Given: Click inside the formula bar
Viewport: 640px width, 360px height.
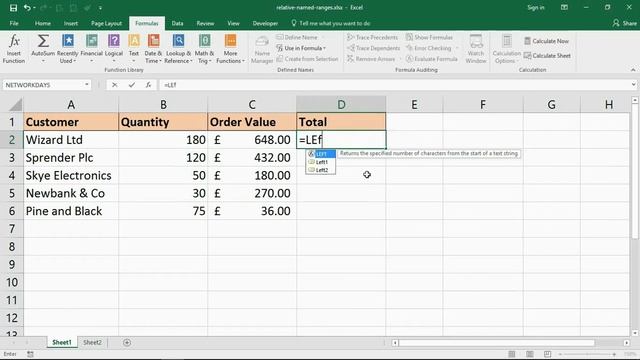Looking at the screenshot, I should pos(394,84).
